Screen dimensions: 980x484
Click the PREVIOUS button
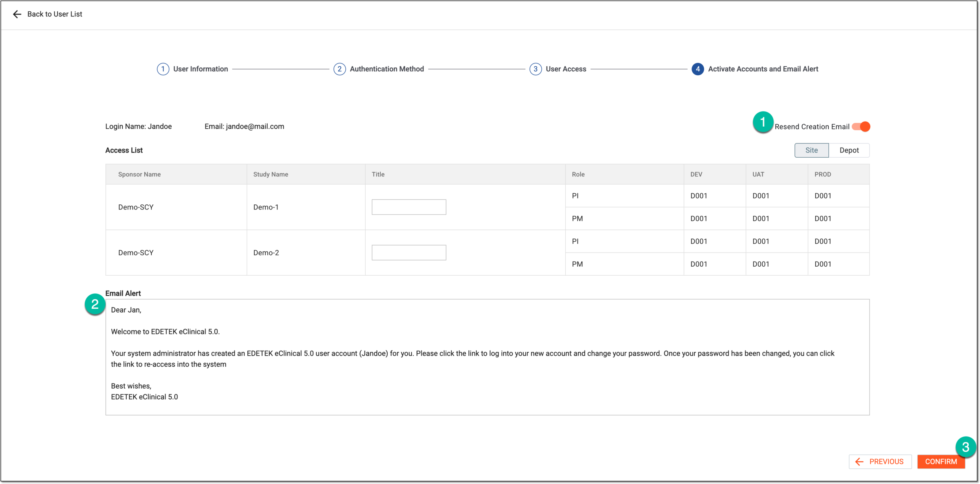(880, 462)
